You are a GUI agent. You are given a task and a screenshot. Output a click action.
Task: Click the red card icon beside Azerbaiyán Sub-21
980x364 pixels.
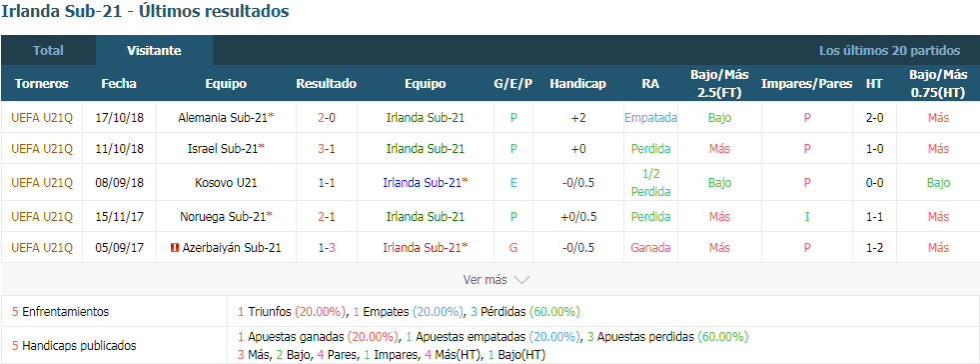point(175,248)
